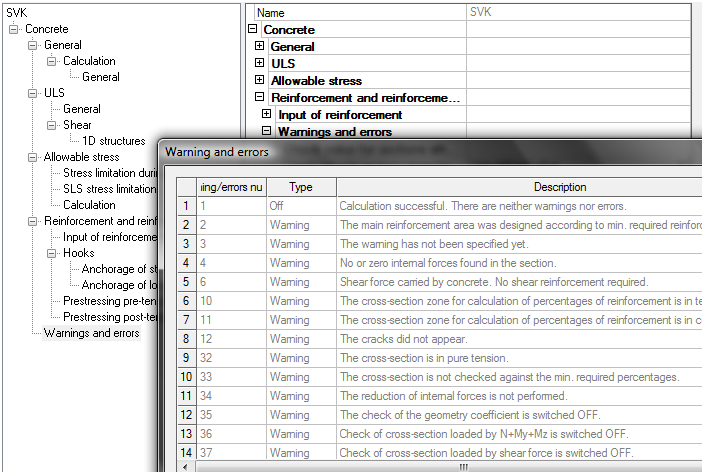
Task: Click warning number 37 cell
Action: 232,452
